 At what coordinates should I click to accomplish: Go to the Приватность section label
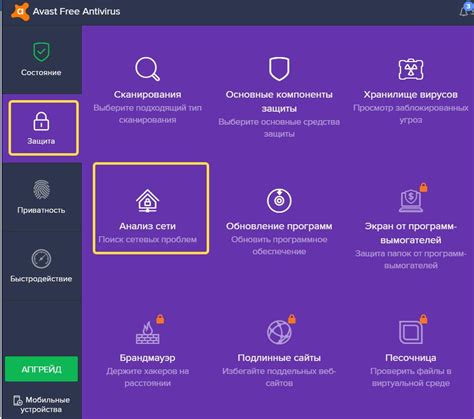click(x=41, y=210)
